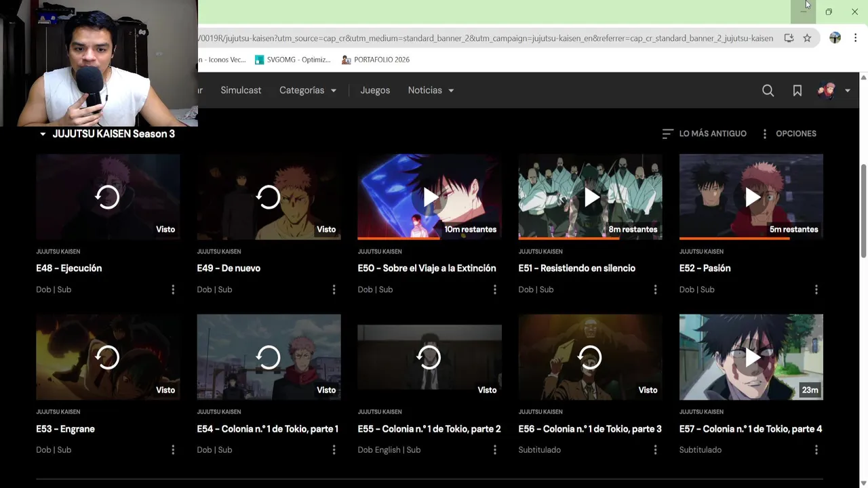Expand the JUJUTSU KAISEN Season 3 selector

pos(107,134)
